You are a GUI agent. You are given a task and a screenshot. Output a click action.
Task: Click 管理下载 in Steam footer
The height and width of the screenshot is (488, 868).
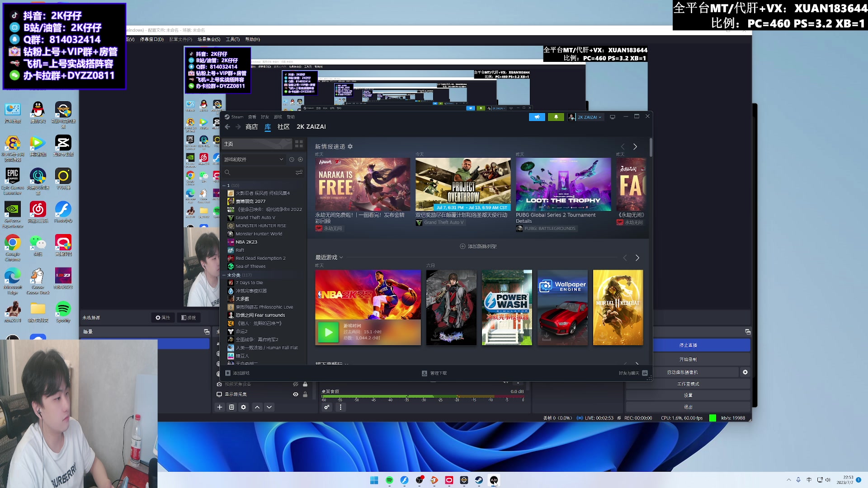[434, 373]
